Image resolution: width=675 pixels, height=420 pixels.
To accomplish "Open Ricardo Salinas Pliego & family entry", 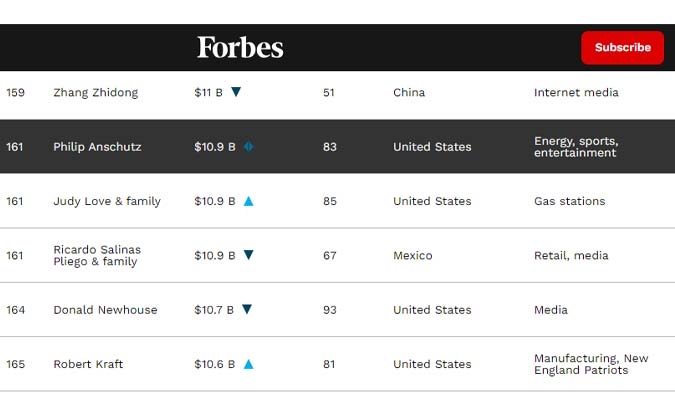I will click(x=97, y=256).
